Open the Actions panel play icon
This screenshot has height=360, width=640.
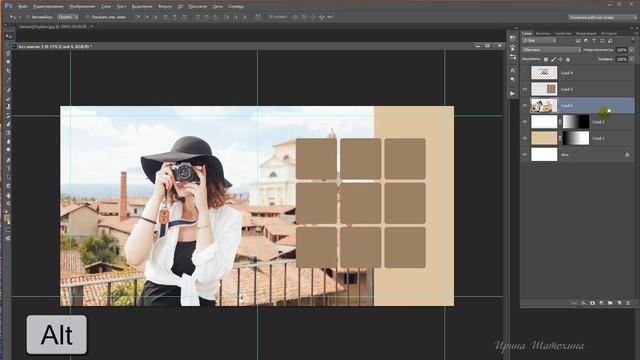pos(513,93)
